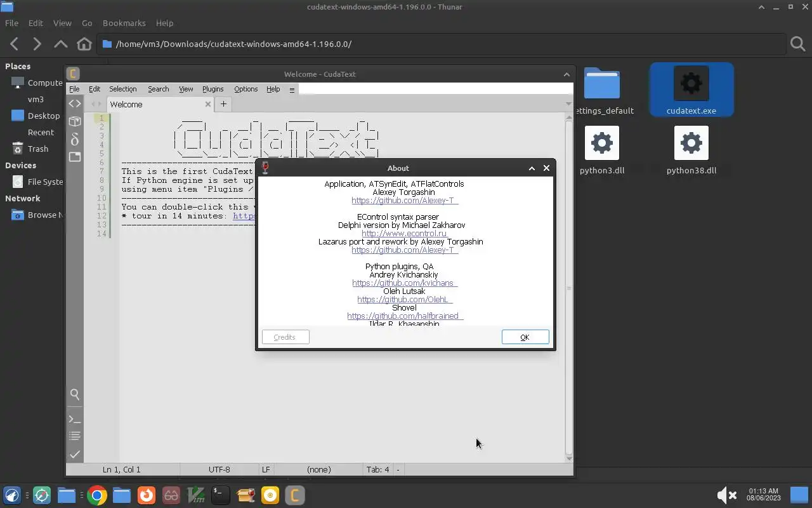Screen dimensions: 812x508
Task: Click the muted volume tray icon
Action: (726, 495)
